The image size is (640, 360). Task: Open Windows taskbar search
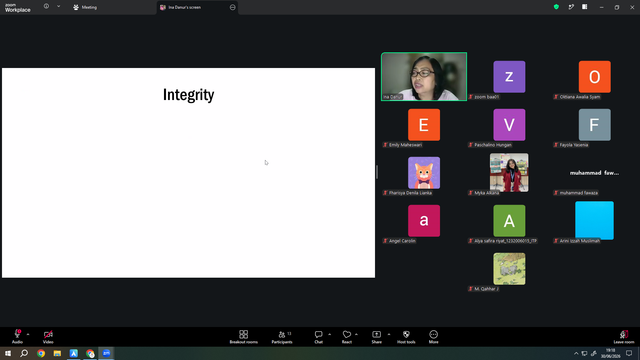tap(24, 353)
